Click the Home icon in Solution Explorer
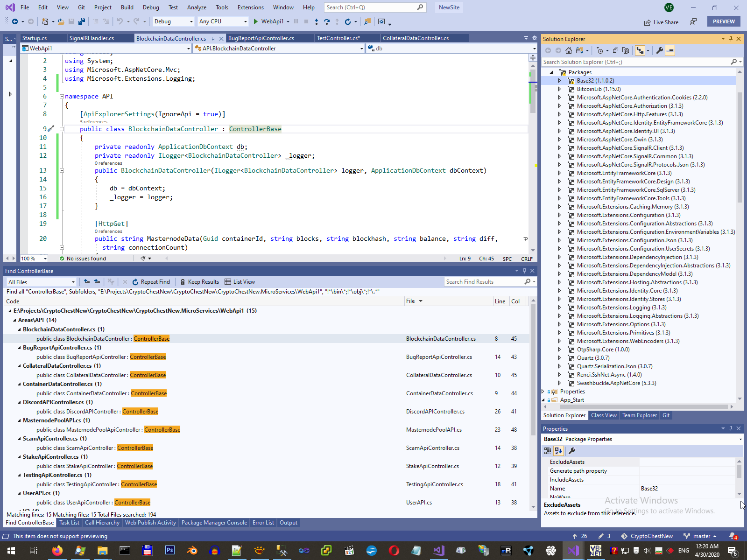Image resolution: width=747 pixels, height=560 pixels. pyautogui.click(x=568, y=50)
